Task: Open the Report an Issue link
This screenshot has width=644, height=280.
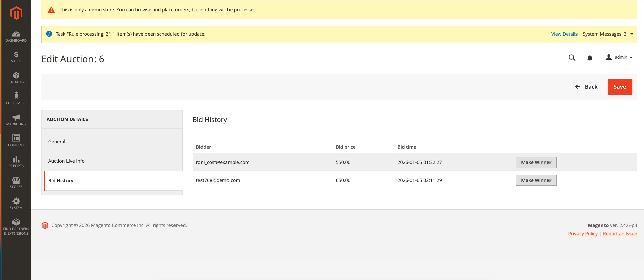Action: tap(620, 234)
